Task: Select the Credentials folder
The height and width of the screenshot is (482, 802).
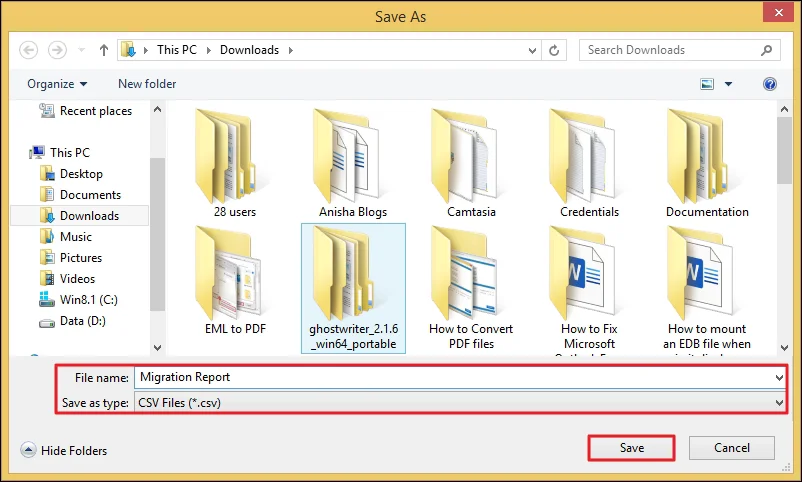Action: coord(589,163)
